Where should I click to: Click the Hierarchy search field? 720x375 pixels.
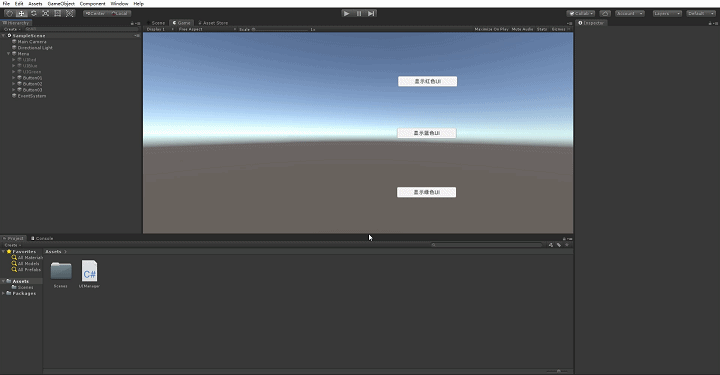coord(81,29)
